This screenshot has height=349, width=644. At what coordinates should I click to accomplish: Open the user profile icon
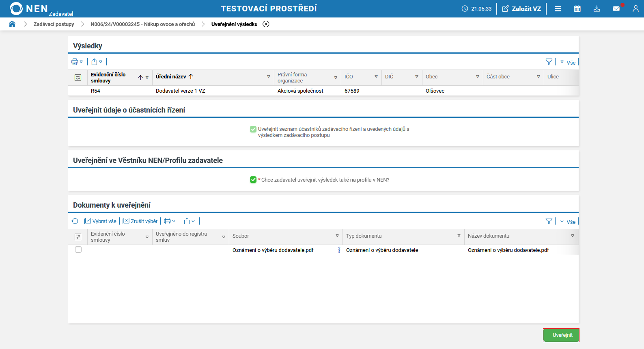tap(635, 9)
